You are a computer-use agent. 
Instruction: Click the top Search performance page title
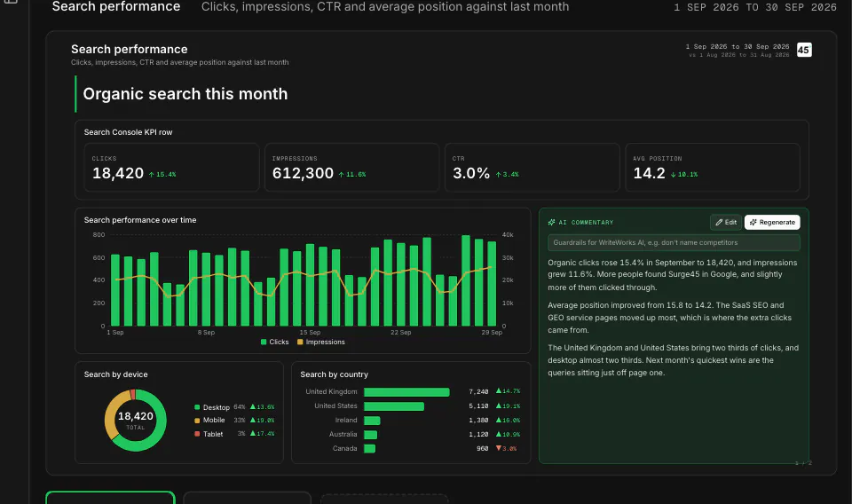[116, 6]
